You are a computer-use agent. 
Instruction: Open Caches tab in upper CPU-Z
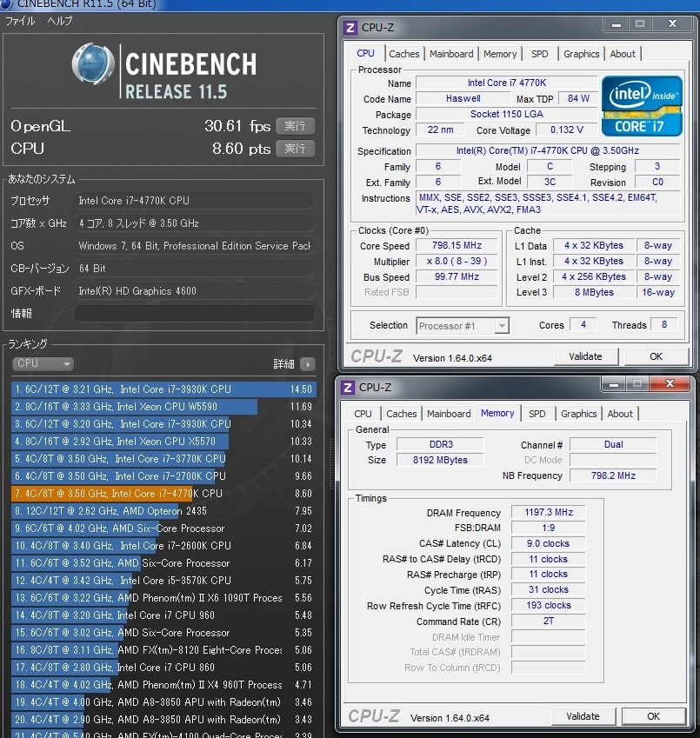pyautogui.click(x=403, y=54)
